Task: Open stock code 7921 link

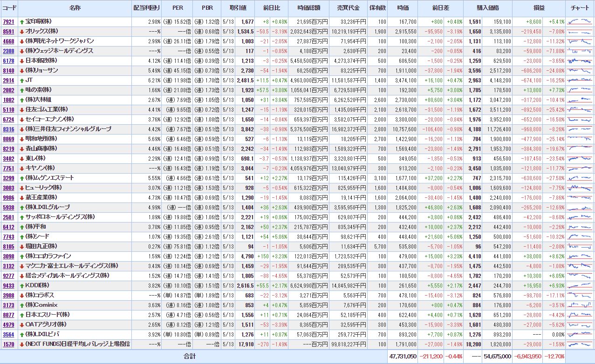Action: (x=8, y=22)
